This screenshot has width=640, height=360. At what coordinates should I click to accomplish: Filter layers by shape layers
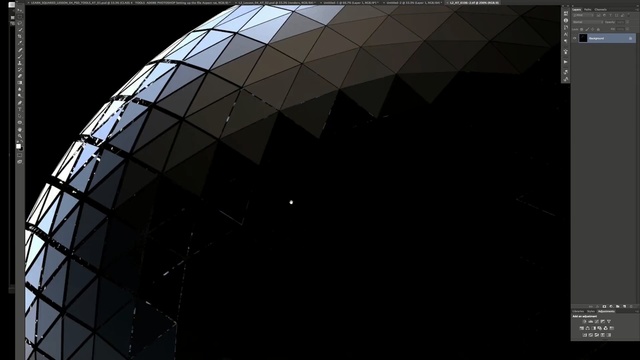click(x=616, y=15)
